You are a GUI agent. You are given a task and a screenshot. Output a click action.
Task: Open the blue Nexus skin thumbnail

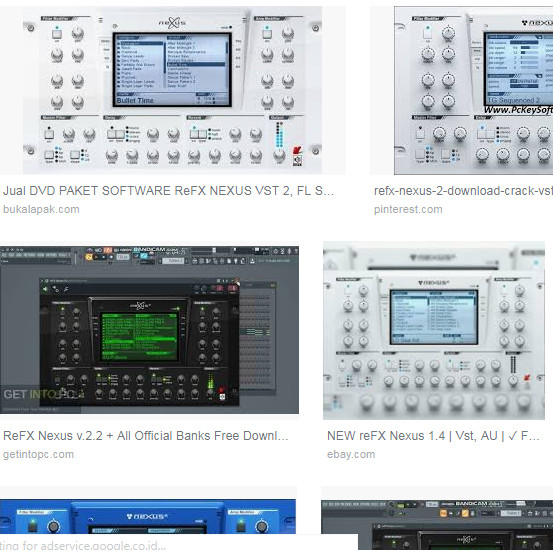[148, 516]
